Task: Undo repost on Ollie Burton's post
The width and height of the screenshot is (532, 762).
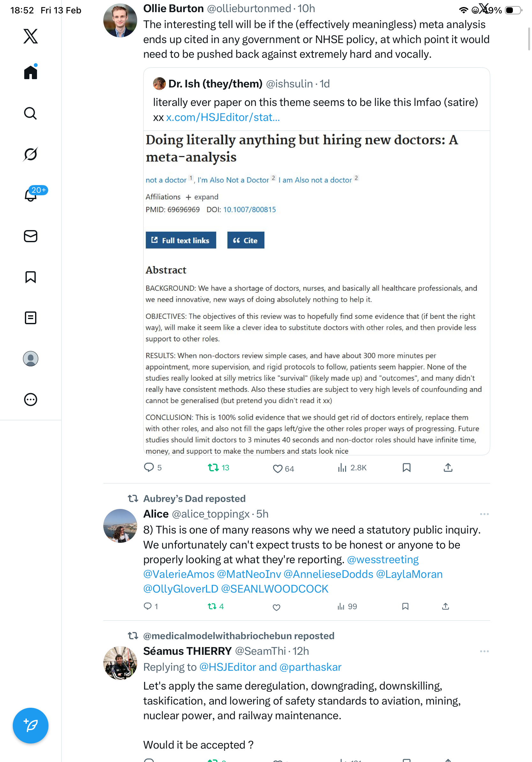Action: click(213, 467)
